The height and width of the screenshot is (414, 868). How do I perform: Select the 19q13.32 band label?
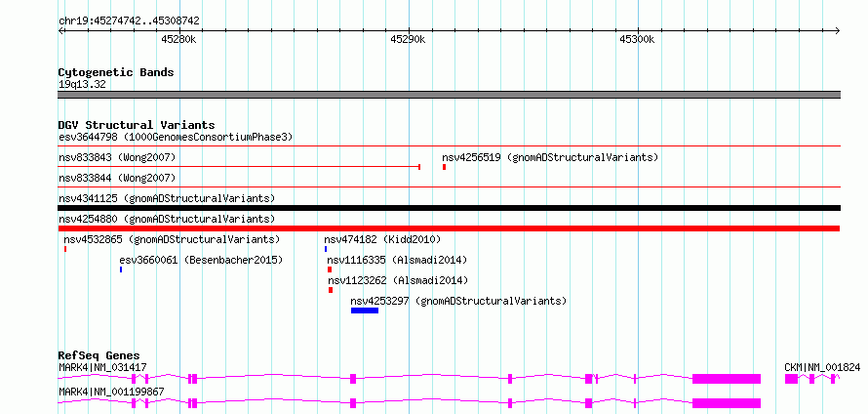point(82,84)
